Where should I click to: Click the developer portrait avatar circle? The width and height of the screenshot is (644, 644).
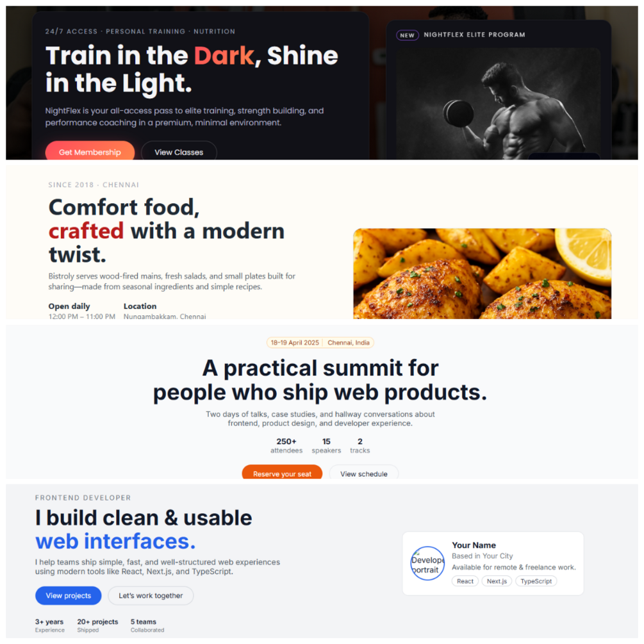(427, 563)
